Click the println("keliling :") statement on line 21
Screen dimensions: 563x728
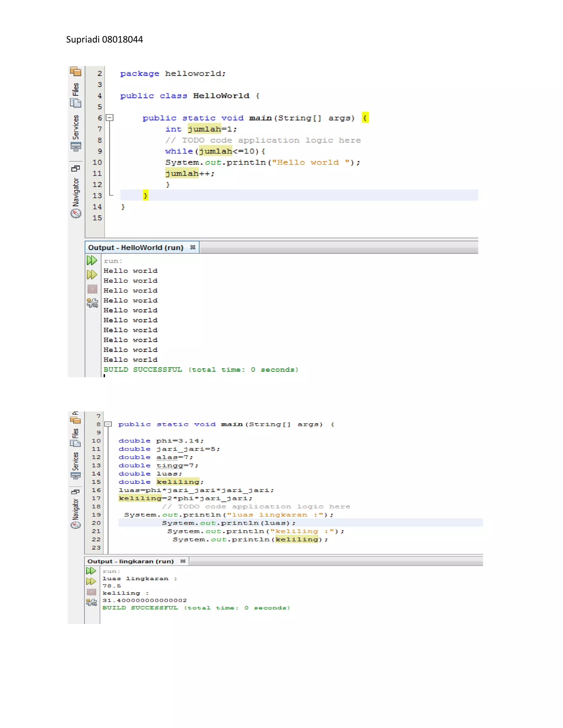click(256, 531)
